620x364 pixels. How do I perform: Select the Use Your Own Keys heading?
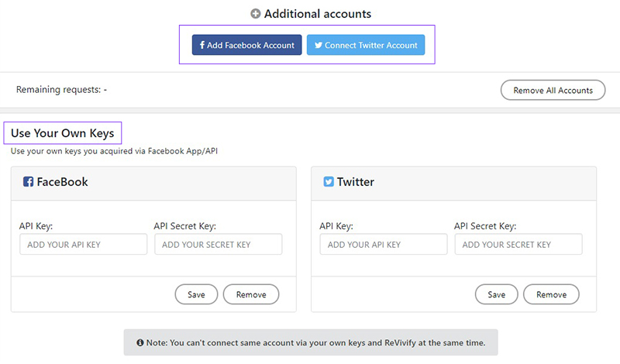pyautogui.click(x=63, y=133)
